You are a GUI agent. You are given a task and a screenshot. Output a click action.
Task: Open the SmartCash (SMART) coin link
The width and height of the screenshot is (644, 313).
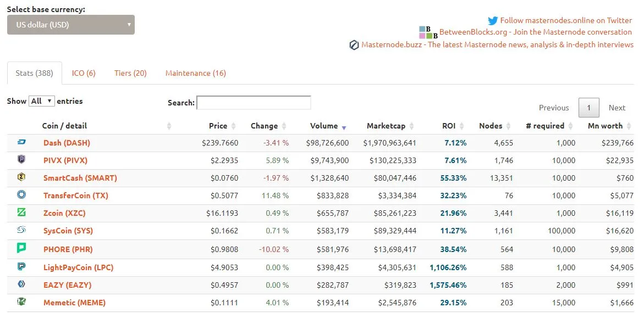pos(80,178)
